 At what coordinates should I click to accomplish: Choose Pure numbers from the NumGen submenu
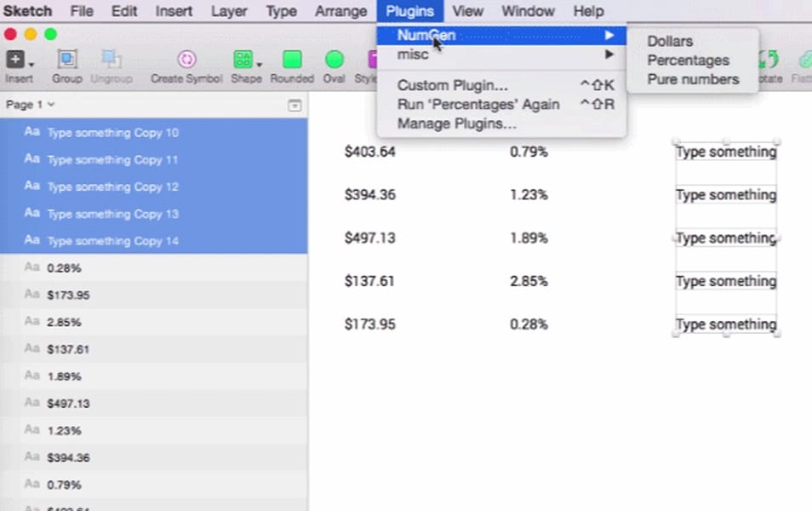click(693, 79)
